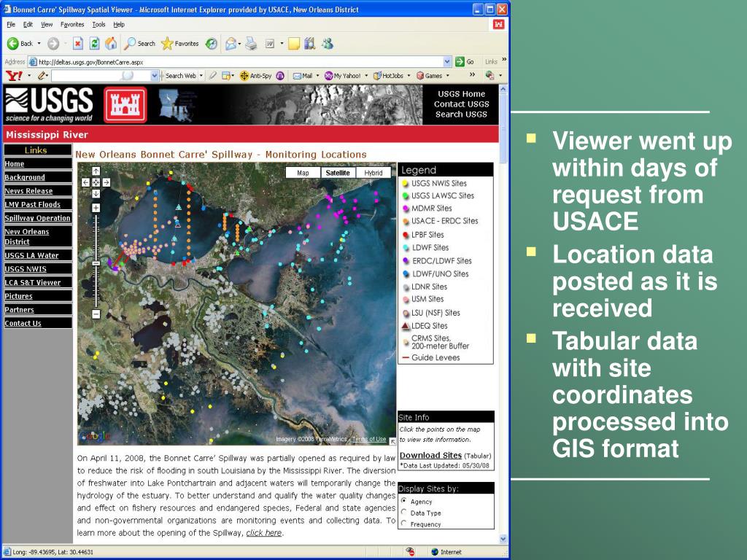Stop page loading with the red X icon

click(x=77, y=44)
